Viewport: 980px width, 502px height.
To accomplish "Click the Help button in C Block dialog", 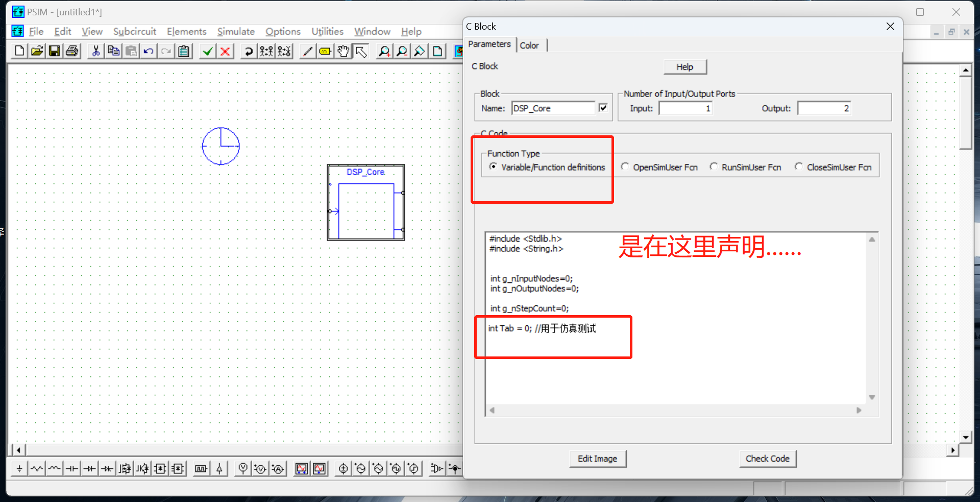I will [x=684, y=66].
